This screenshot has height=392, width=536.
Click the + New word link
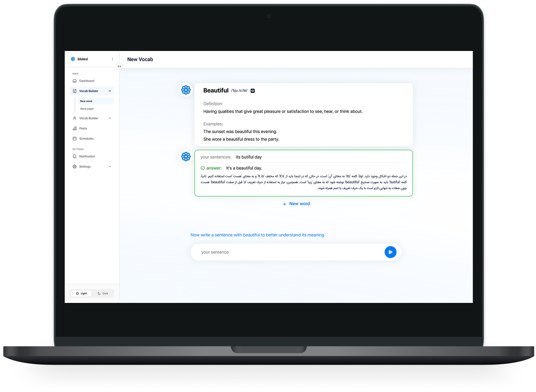pos(296,204)
